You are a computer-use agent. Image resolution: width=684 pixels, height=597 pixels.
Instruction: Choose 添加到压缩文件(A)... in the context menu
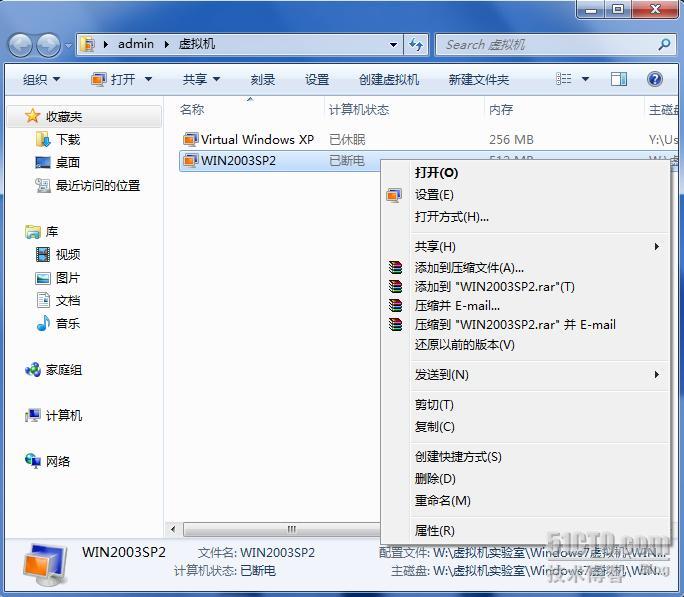tap(526, 267)
